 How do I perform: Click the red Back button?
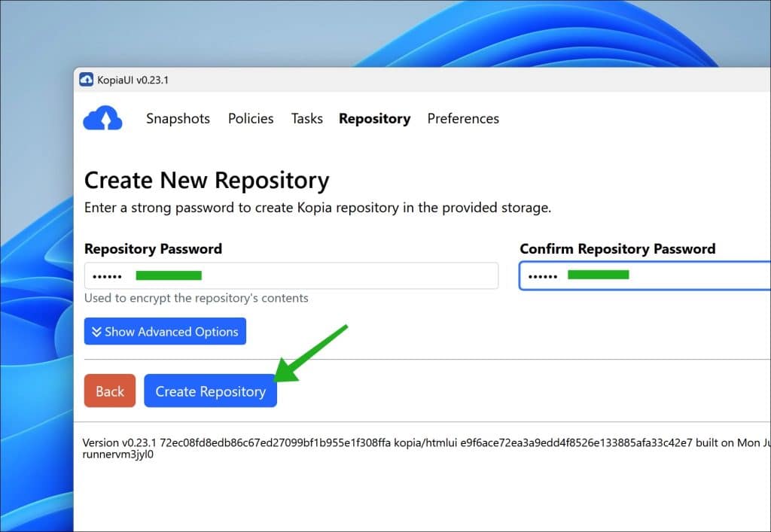click(110, 391)
